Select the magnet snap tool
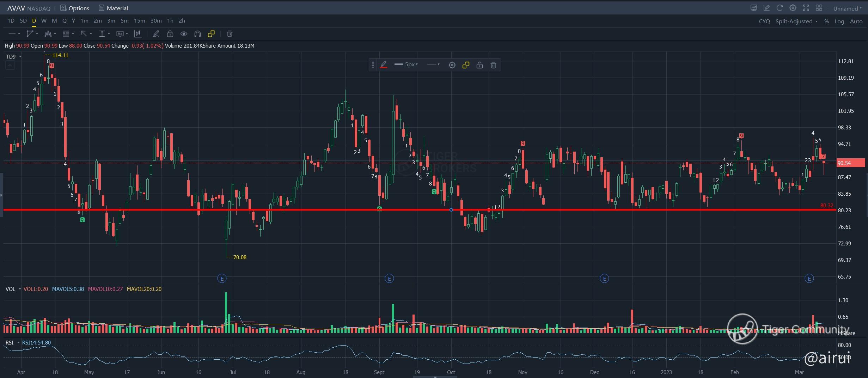Screen dimensions: 868x378 point(197,34)
